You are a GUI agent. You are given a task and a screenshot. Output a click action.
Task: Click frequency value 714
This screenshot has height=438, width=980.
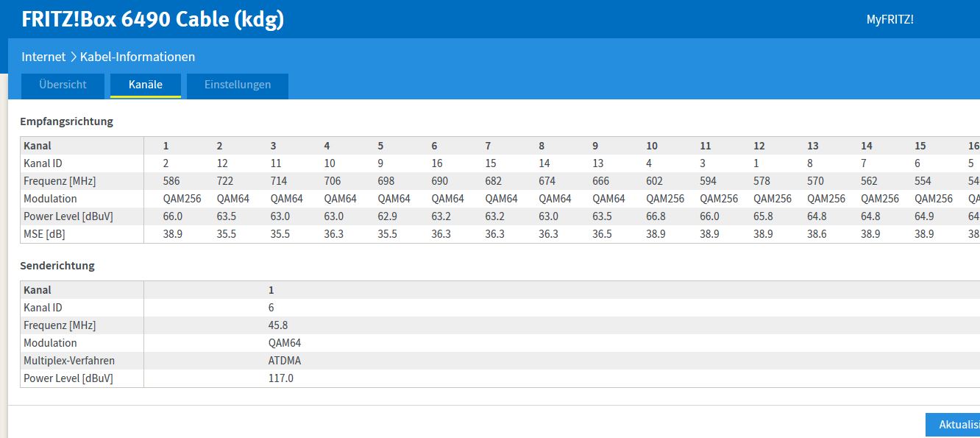pos(279,181)
